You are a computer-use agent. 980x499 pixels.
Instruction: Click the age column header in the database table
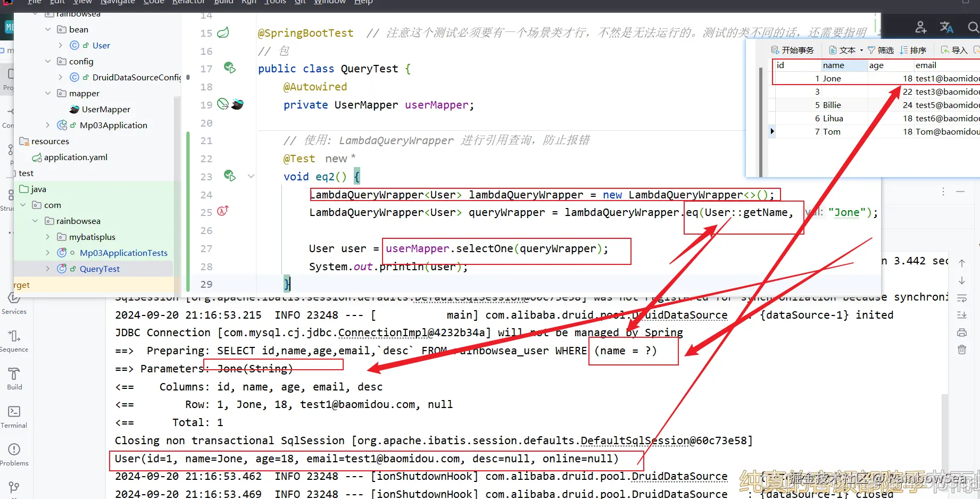(890, 65)
